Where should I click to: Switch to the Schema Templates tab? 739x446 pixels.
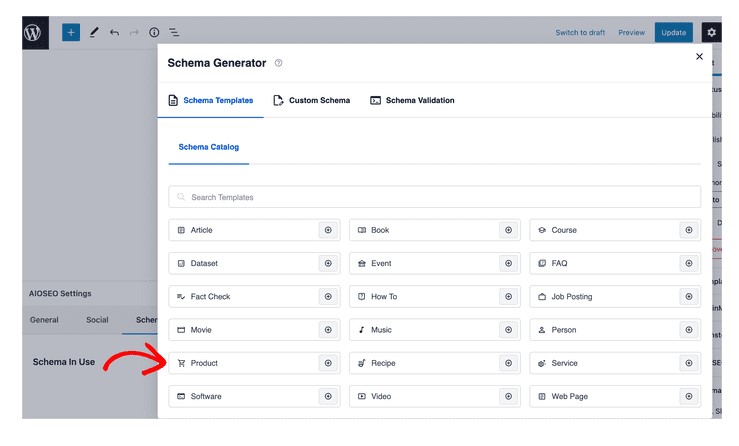click(211, 100)
